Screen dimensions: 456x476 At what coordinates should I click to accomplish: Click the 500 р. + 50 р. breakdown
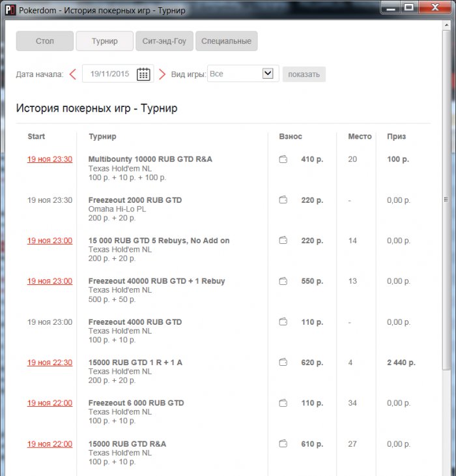click(x=112, y=299)
